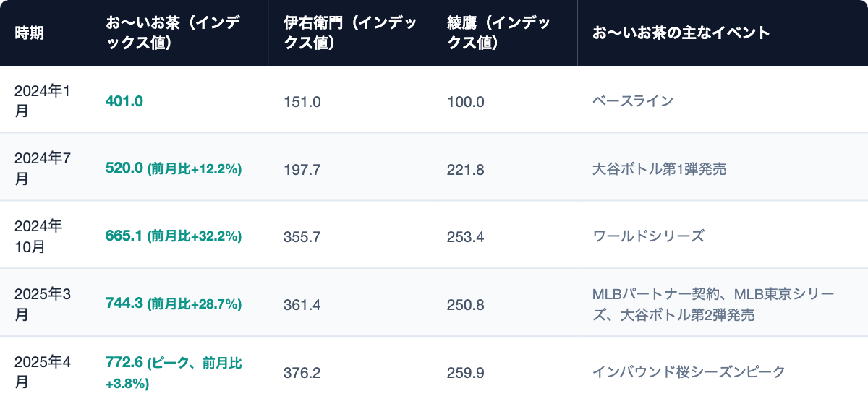Image resolution: width=868 pixels, height=404 pixels.
Task: Click the お〜いお茶（インデックス値） column header
Action: pos(174,33)
